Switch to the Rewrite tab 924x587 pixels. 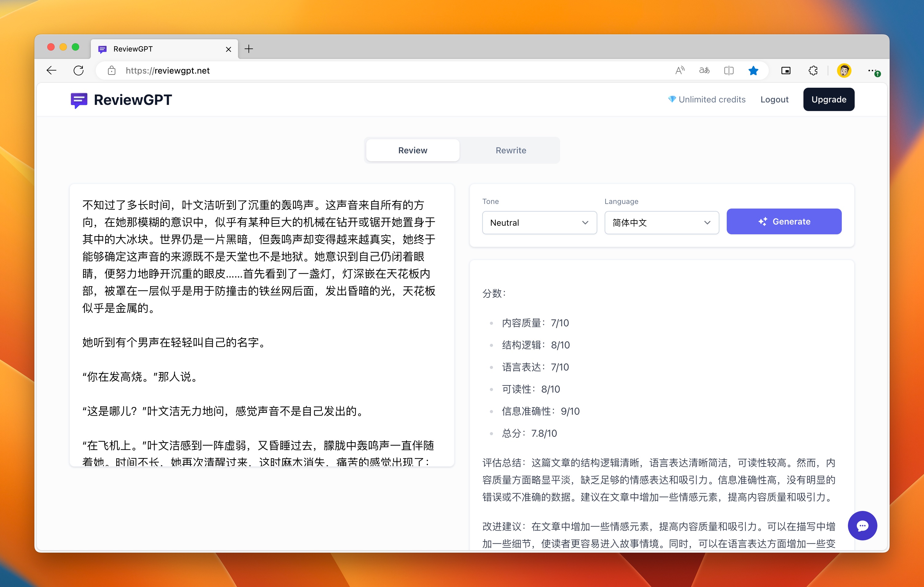pyautogui.click(x=510, y=150)
